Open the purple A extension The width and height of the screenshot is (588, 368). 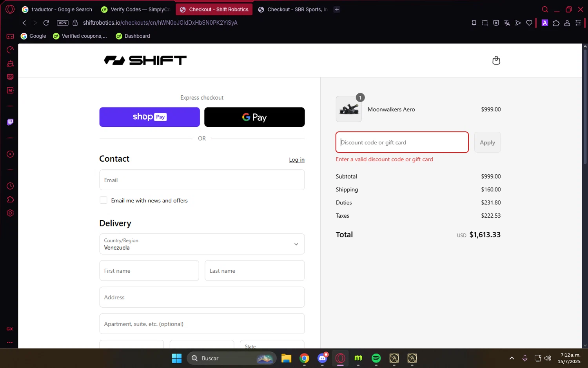[545, 23]
